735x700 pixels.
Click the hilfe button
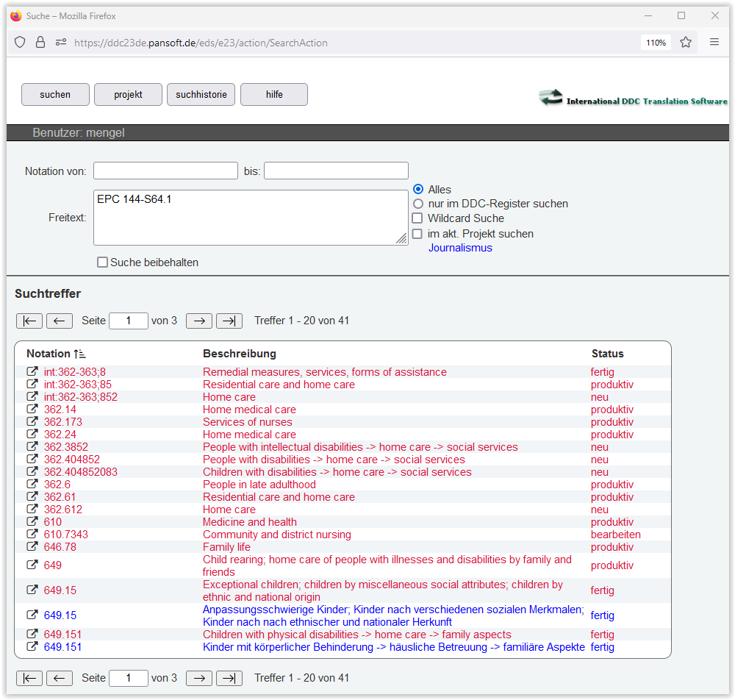273,95
